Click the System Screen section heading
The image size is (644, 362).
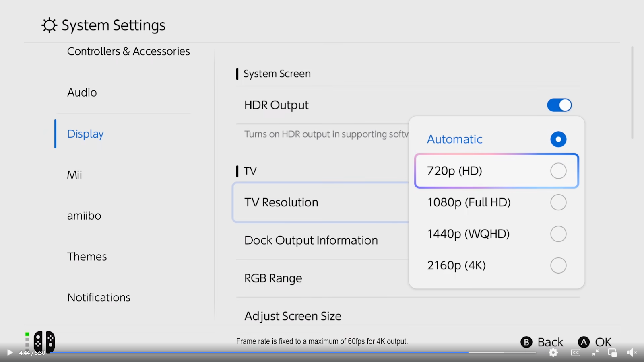tap(277, 74)
